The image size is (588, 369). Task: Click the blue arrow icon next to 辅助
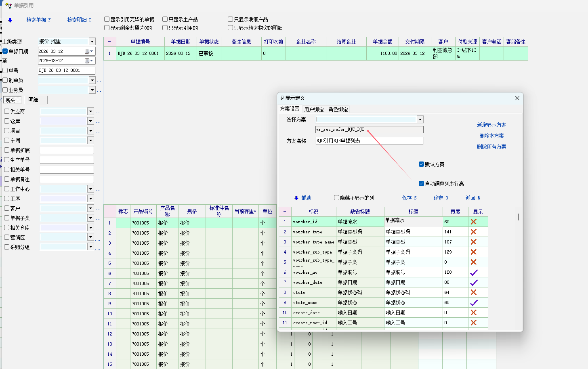(296, 198)
